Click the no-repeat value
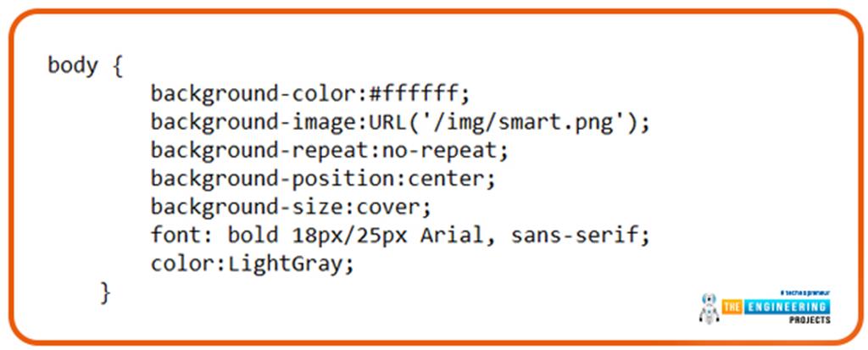868x350 pixels. point(438,151)
